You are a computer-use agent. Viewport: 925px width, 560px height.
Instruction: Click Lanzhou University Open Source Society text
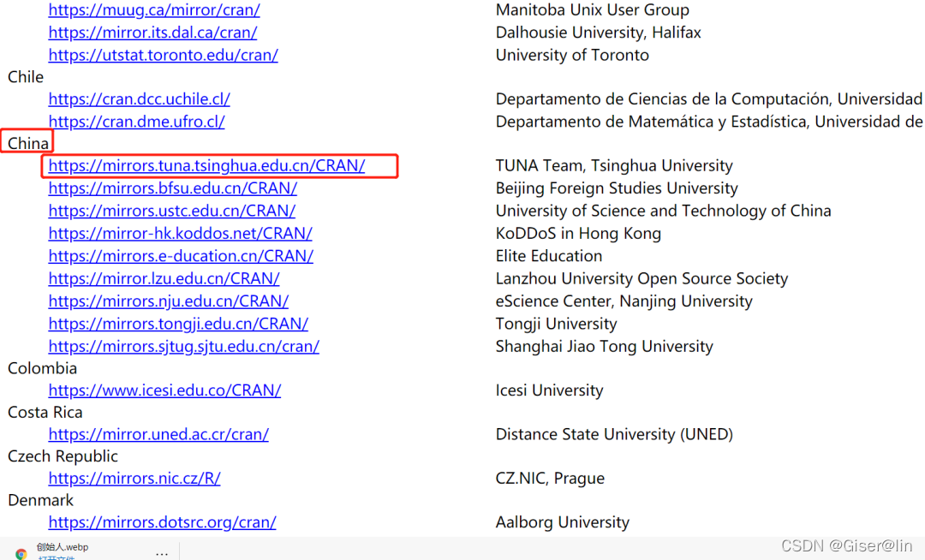pos(642,278)
